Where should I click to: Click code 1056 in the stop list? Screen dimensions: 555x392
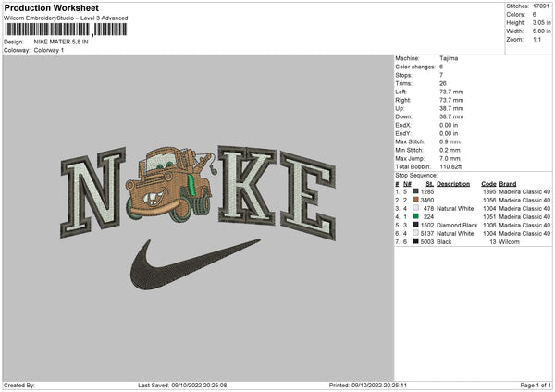(489, 201)
